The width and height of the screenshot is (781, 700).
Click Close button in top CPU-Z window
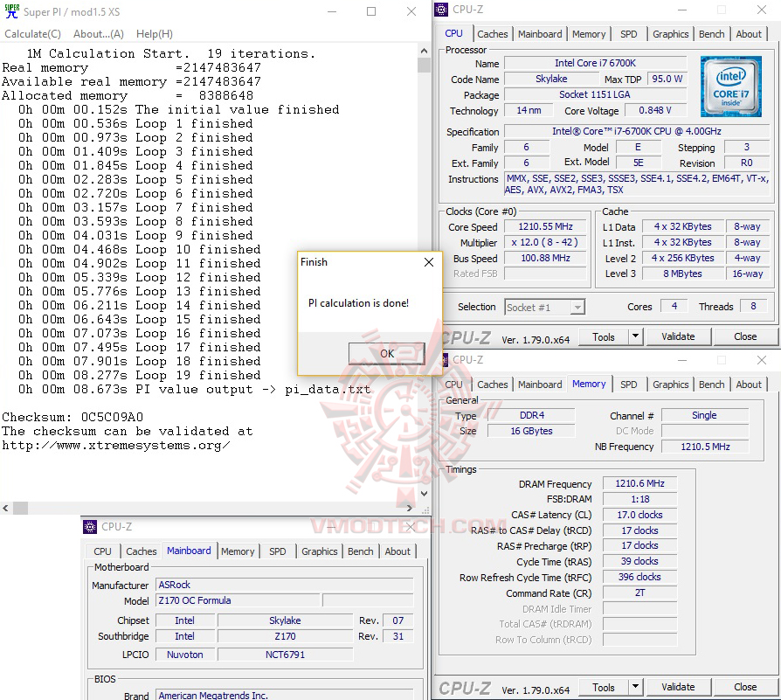(745, 337)
